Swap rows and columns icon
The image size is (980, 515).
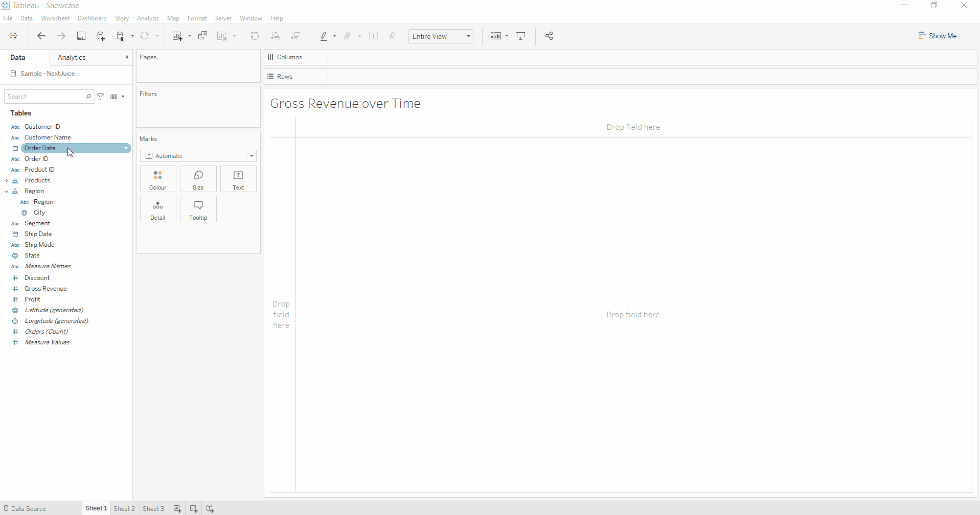pyautogui.click(x=255, y=36)
